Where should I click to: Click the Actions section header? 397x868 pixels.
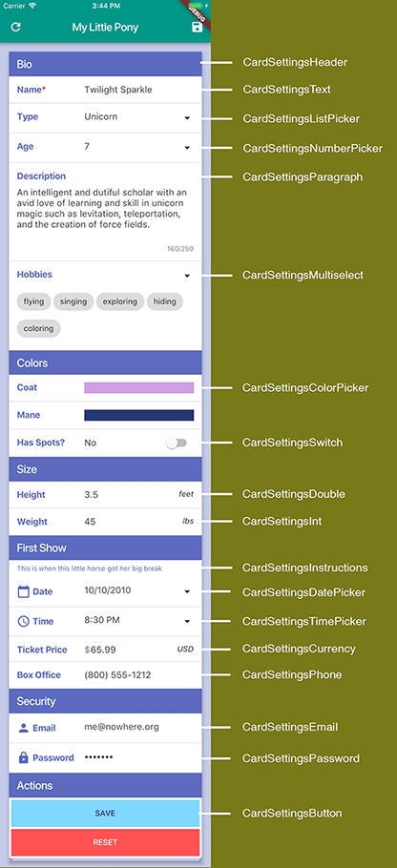105,786
